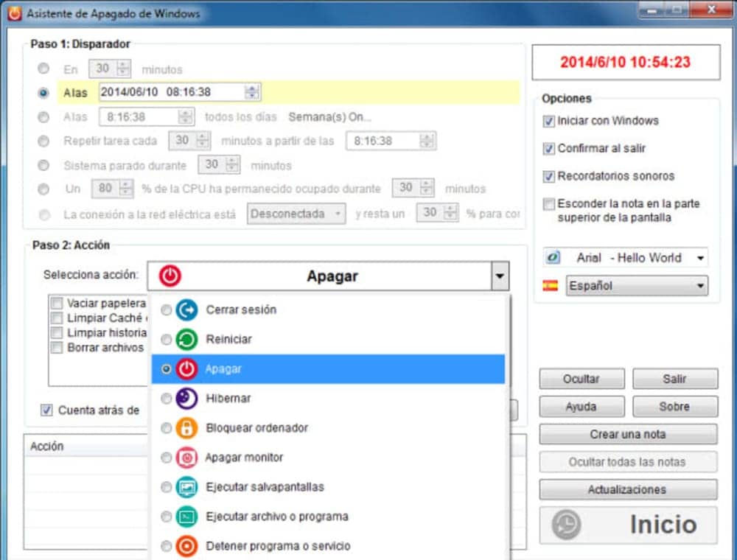Choose 'Bloquear ordenador' from the action list
Image resolution: width=737 pixels, height=560 pixels.
click(x=328, y=428)
